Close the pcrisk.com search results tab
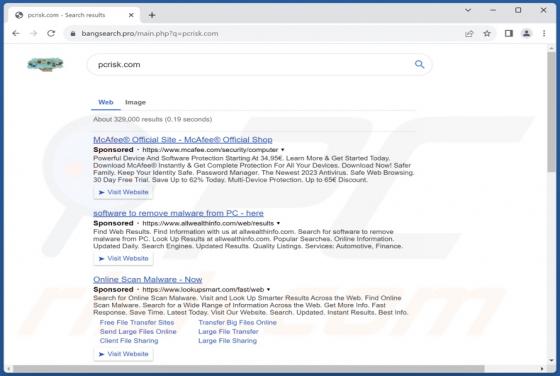 point(131,15)
